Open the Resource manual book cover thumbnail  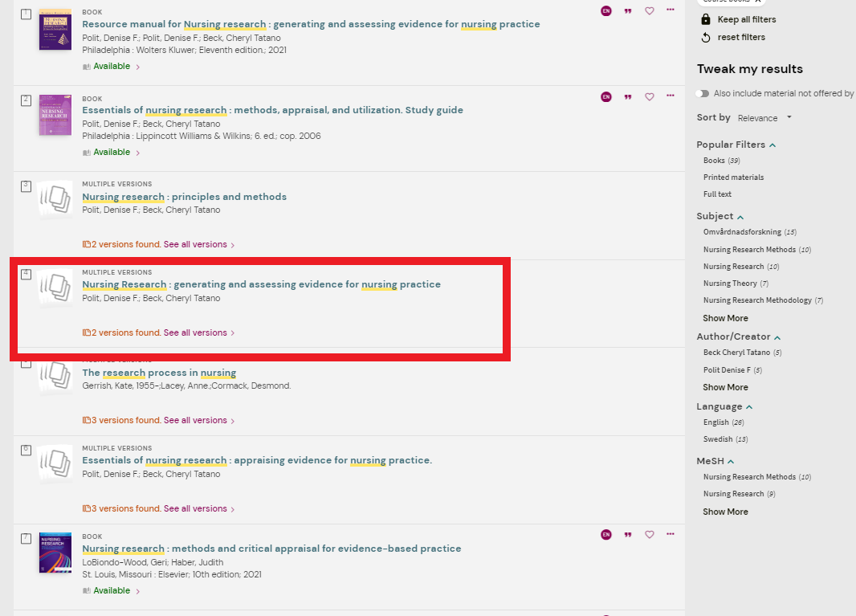[55, 29]
